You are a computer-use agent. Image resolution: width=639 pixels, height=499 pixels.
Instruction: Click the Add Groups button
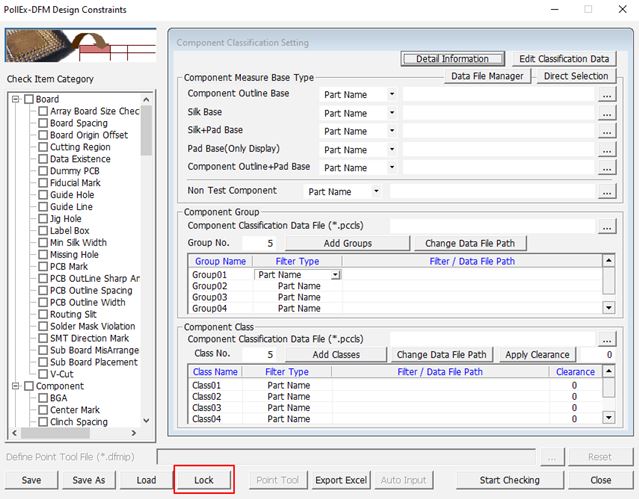click(x=355, y=243)
